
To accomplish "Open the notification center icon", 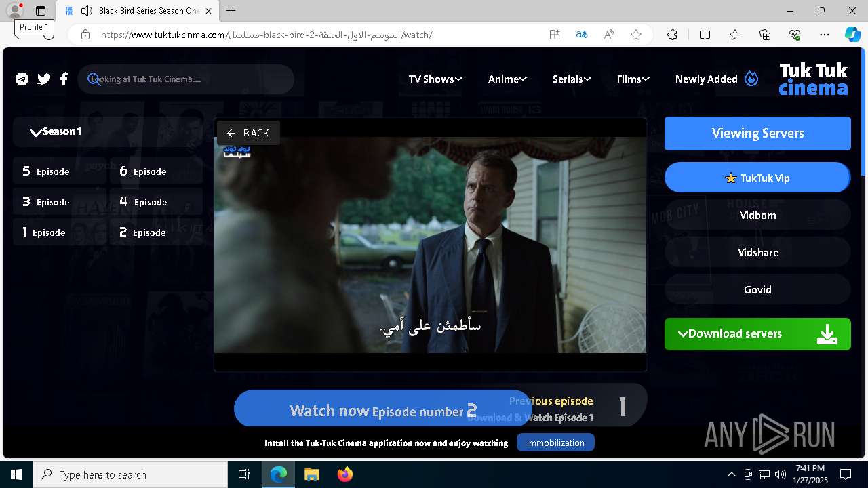I will (x=846, y=474).
